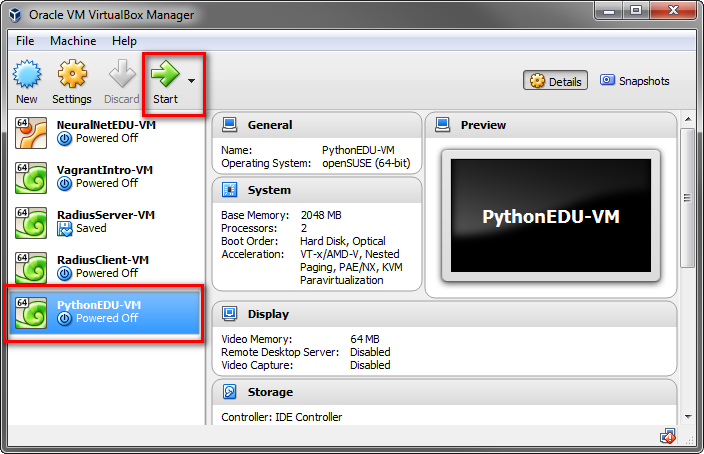Image resolution: width=704 pixels, height=454 pixels.
Task: Select the NeuralNetEDU-VM machine
Action: click(x=106, y=132)
